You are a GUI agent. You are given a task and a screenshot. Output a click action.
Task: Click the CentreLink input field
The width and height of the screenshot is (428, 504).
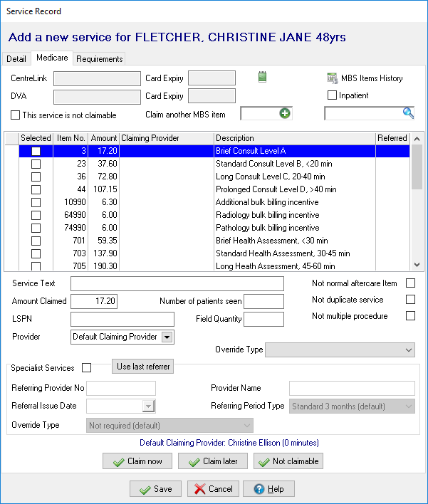[97, 78]
